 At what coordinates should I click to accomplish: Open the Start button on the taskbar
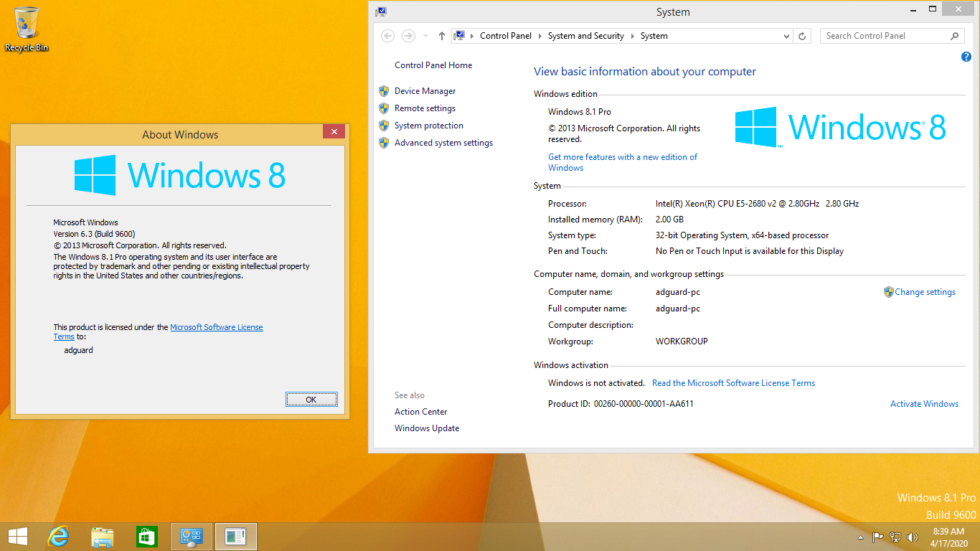pyautogui.click(x=18, y=536)
